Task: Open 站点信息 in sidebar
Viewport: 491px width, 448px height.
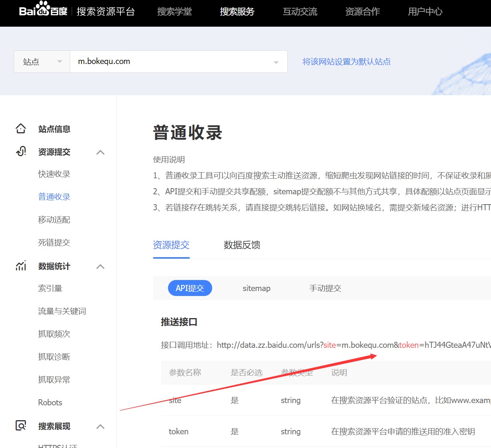Action: (54, 129)
